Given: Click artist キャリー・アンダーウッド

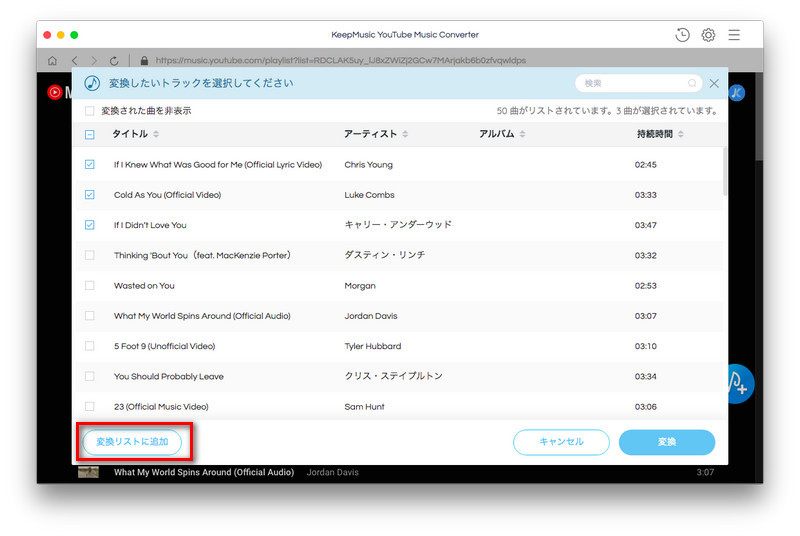Looking at the screenshot, I should click(398, 224).
